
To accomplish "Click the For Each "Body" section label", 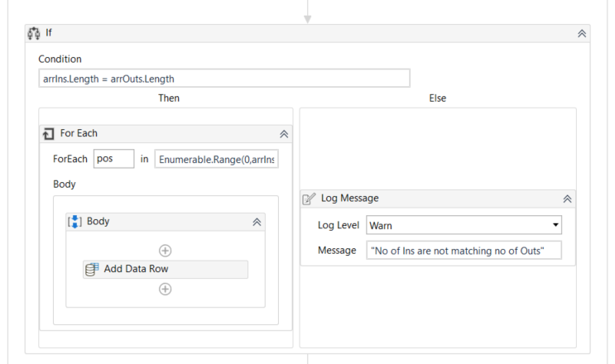I will pyautogui.click(x=65, y=184).
